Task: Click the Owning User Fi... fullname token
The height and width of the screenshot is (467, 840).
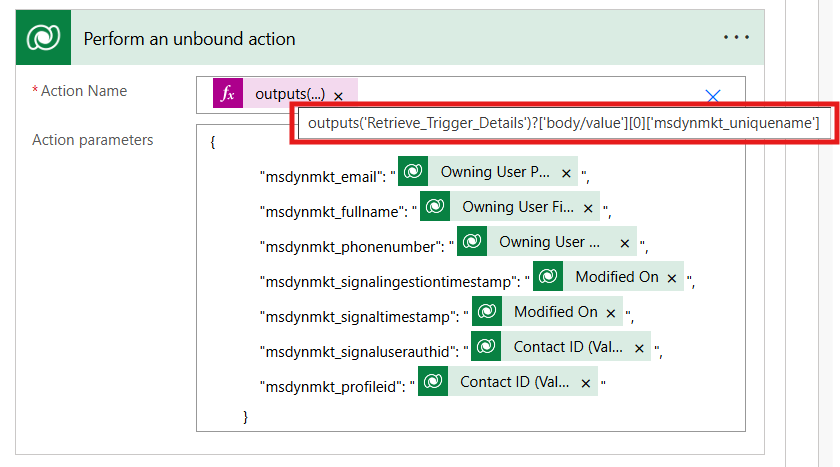Action: tap(517, 207)
